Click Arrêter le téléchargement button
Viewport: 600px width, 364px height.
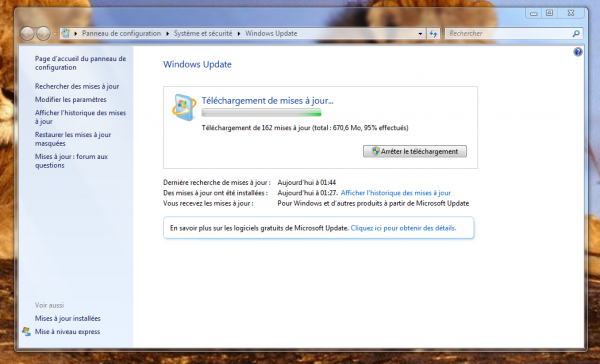coord(415,151)
